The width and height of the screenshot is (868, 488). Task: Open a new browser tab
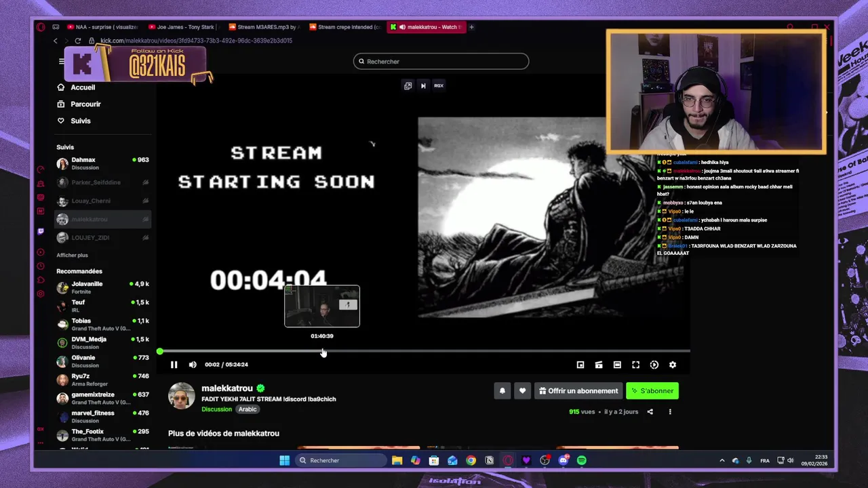(471, 27)
